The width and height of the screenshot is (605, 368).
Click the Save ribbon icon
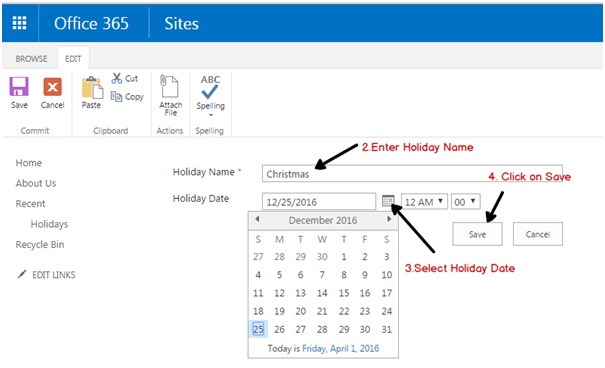[19, 86]
